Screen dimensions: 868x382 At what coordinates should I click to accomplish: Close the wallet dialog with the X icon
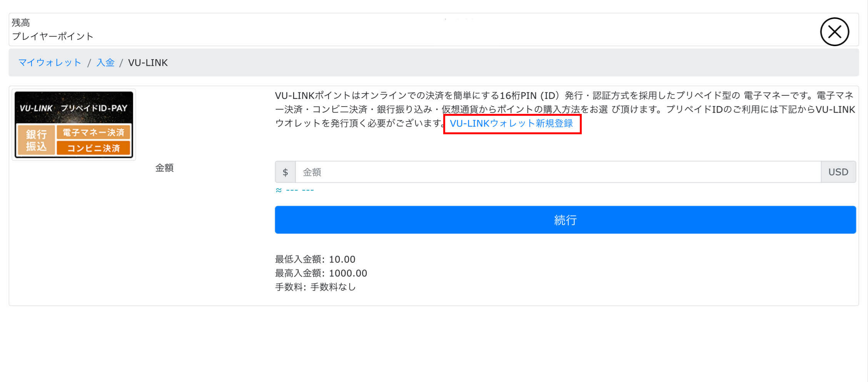[834, 32]
